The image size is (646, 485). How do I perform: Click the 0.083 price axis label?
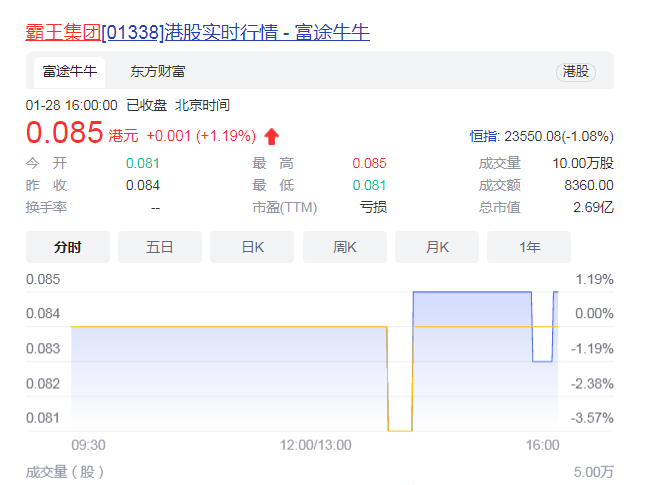43,349
